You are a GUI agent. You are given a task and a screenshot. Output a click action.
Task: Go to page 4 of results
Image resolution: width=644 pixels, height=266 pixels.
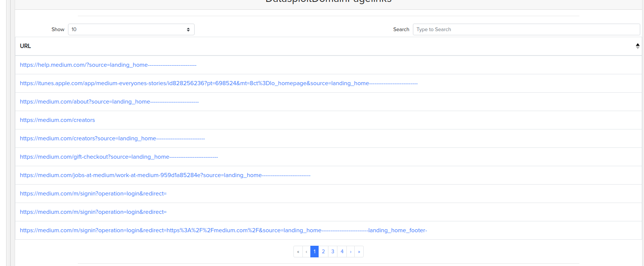(342, 251)
